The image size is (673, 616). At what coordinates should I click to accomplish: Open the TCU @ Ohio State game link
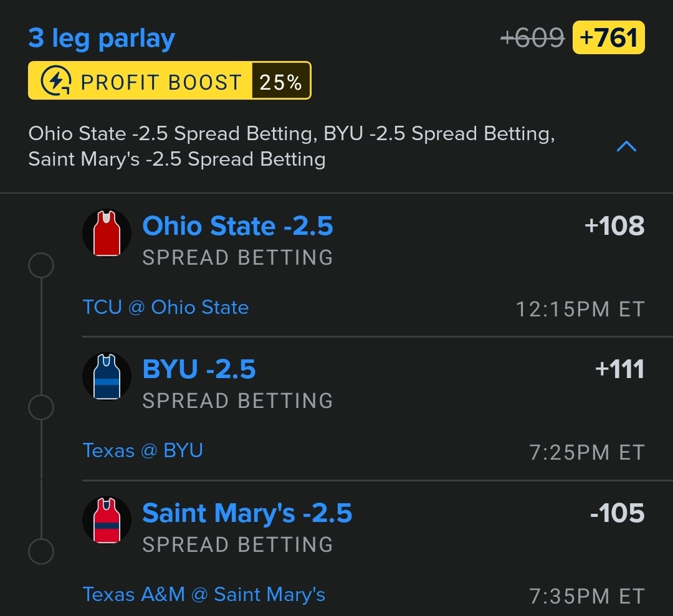166,307
